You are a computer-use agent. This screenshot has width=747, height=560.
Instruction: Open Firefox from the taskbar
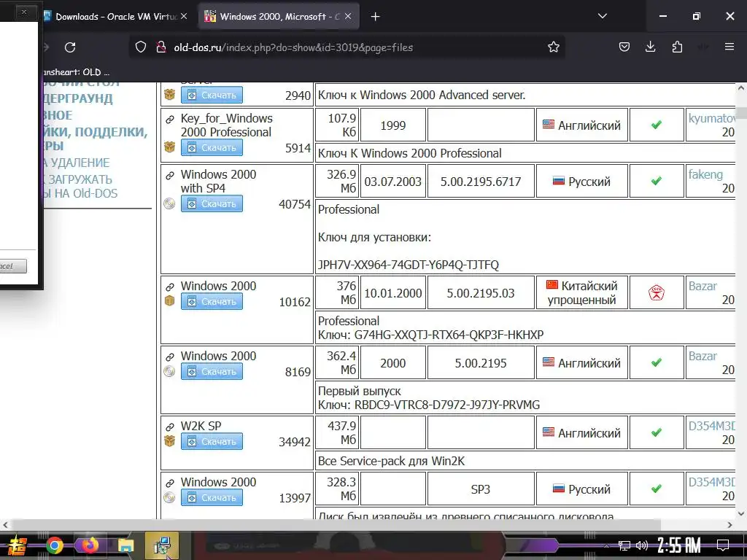(x=90, y=545)
